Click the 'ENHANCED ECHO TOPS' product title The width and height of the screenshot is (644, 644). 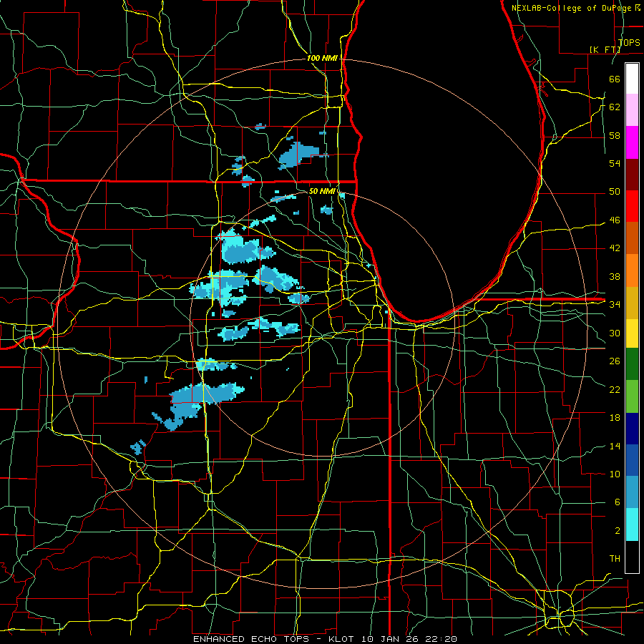(251, 639)
